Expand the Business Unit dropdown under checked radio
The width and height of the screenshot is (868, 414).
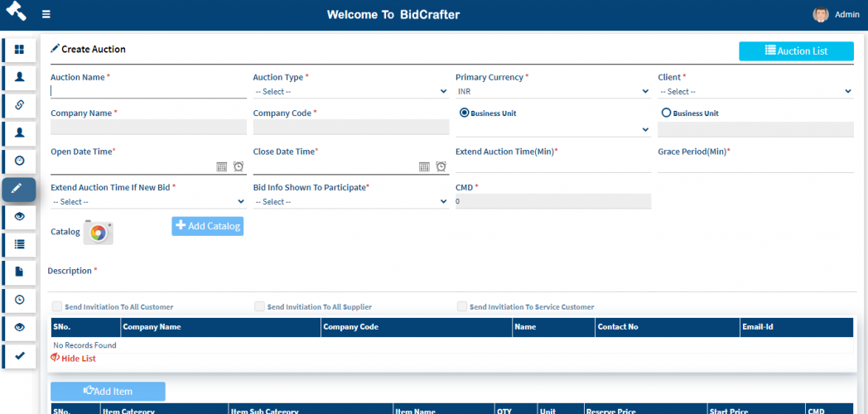click(x=553, y=129)
